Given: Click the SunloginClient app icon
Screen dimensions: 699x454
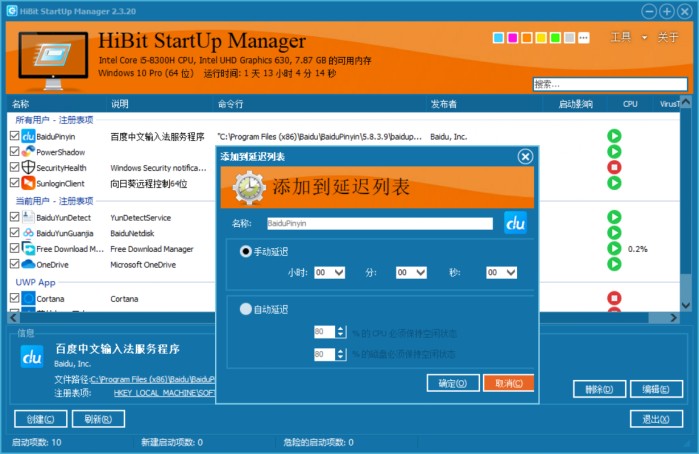Looking at the screenshot, I should pyautogui.click(x=28, y=183).
